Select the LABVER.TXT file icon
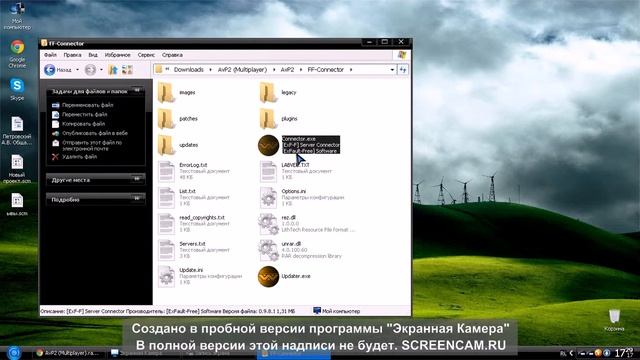The height and width of the screenshot is (360, 640). [x=268, y=171]
